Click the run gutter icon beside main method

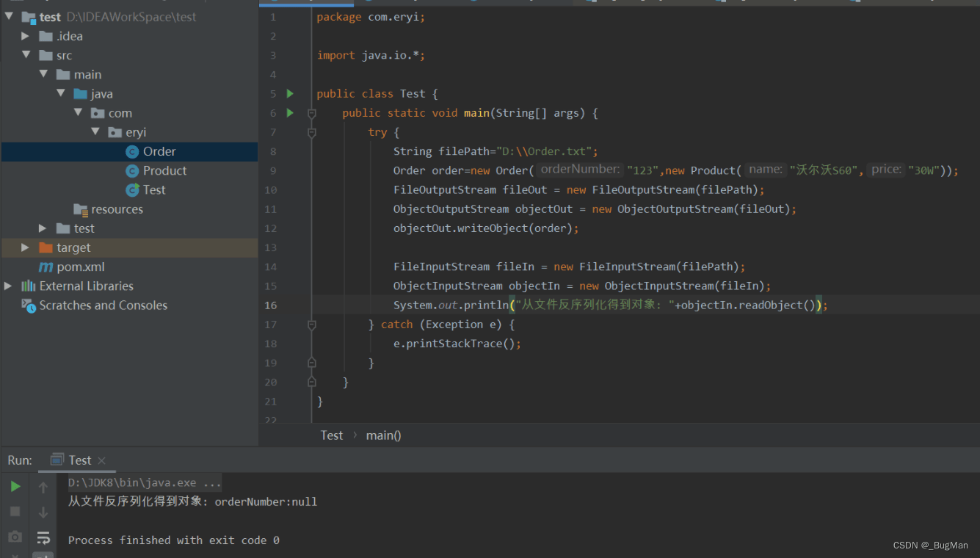pos(290,113)
